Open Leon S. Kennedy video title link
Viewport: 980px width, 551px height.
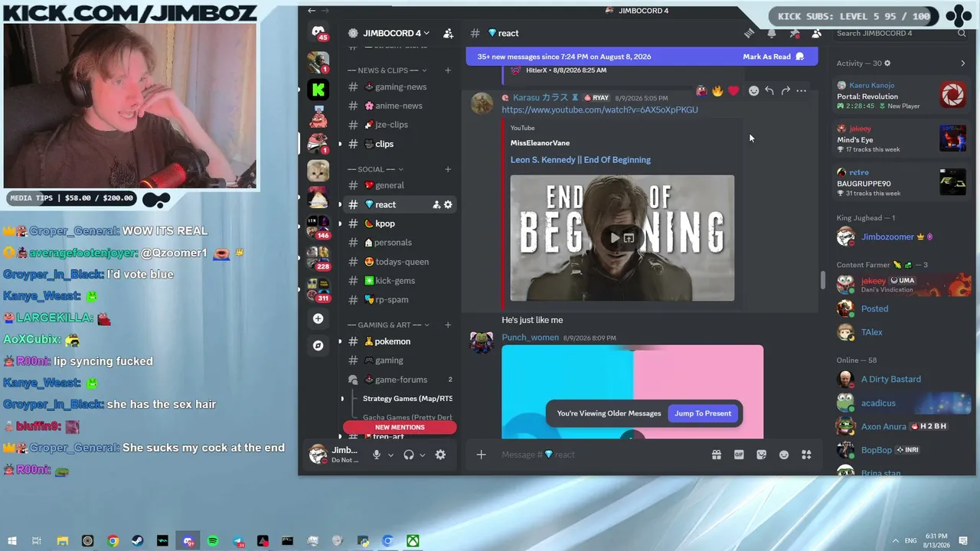point(580,160)
